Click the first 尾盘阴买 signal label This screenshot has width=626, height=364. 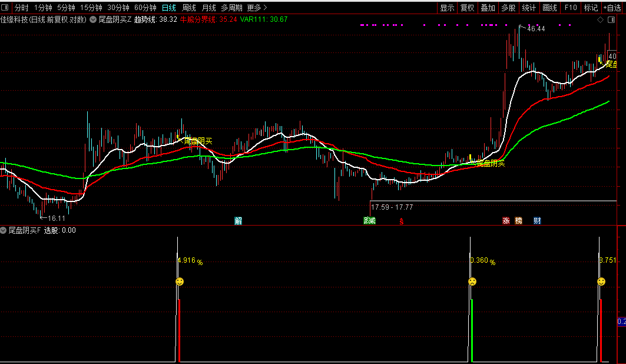[198, 141]
